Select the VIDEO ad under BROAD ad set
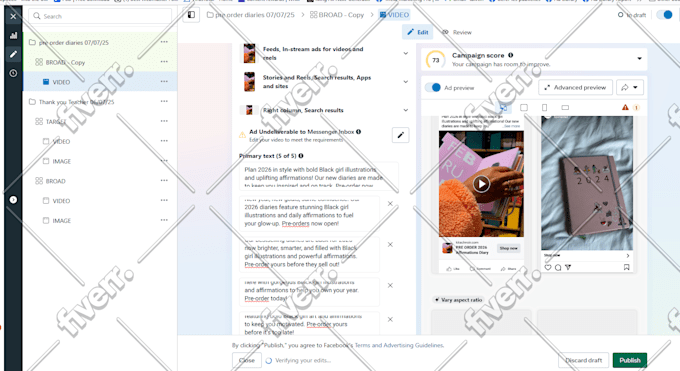 pyautogui.click(x=61, y=201)
